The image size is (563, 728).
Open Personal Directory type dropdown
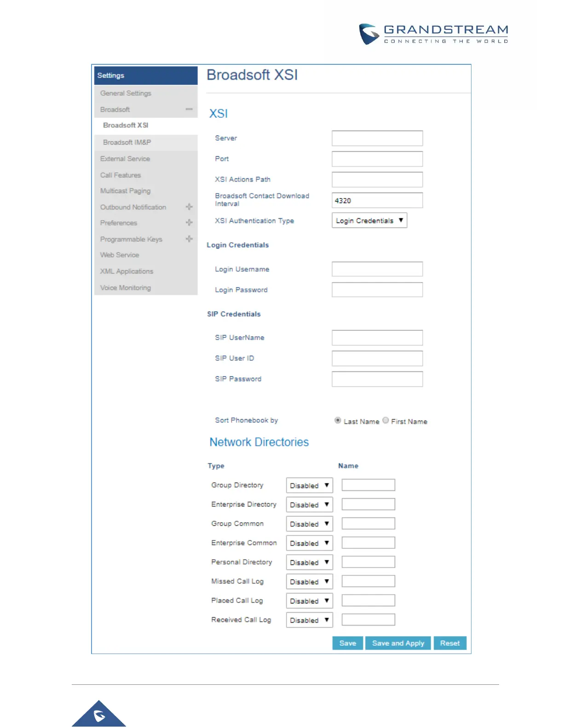(x=310, y=563)
